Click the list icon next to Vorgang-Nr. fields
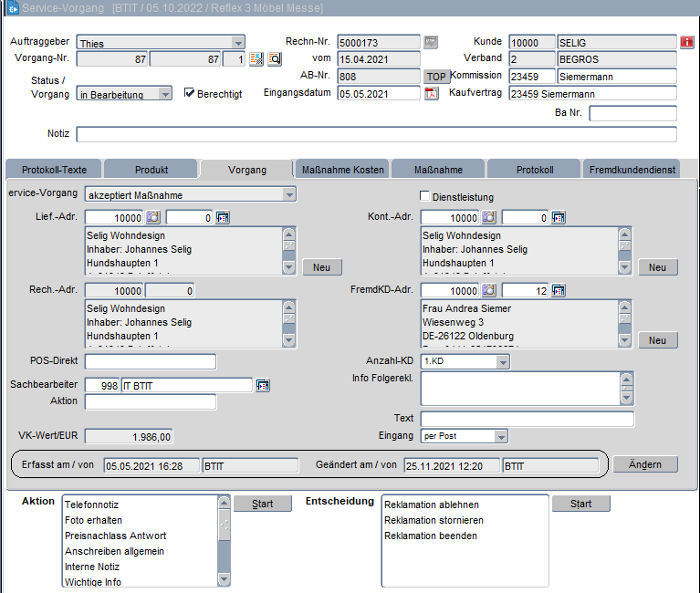This screenshot has width=700, height=593. pos(256,59)
